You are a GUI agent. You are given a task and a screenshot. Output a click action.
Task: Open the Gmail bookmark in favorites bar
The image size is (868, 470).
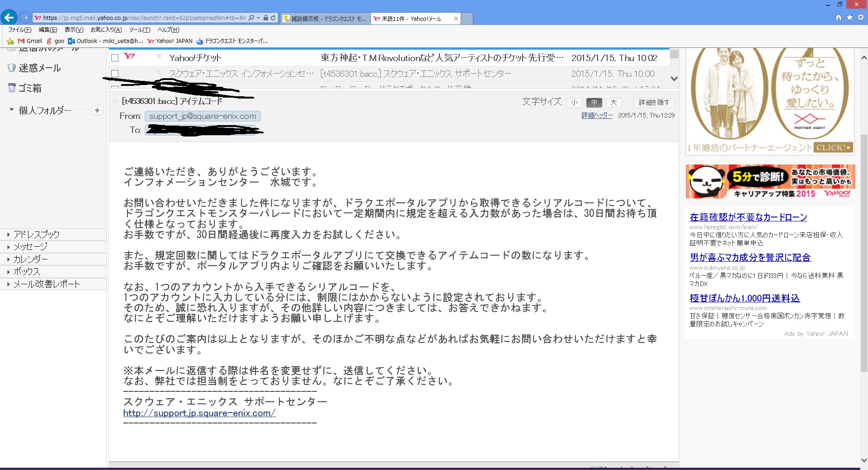(30, 41)
